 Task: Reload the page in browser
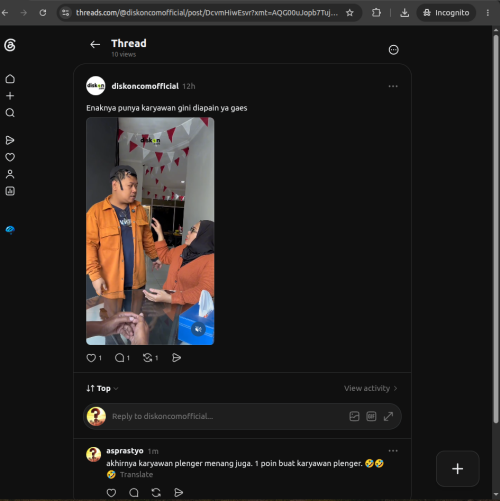coord(43,13)
